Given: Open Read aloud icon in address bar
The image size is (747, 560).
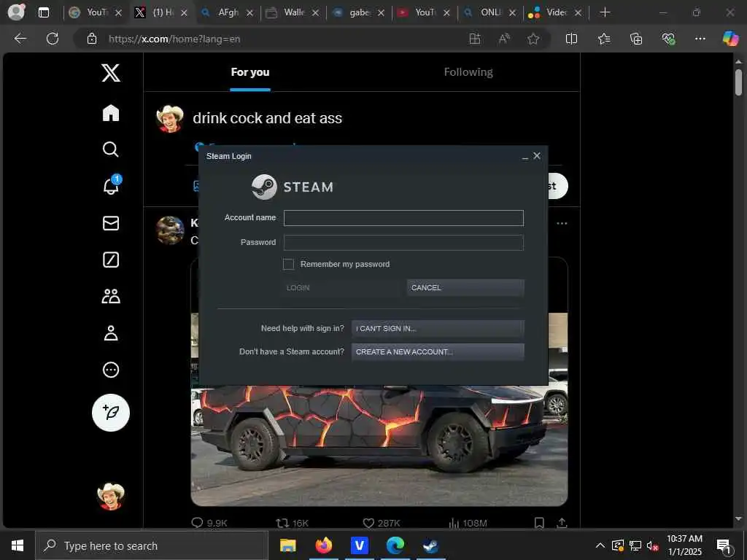Looking at the screenshot, I should (x=504, y=39).
